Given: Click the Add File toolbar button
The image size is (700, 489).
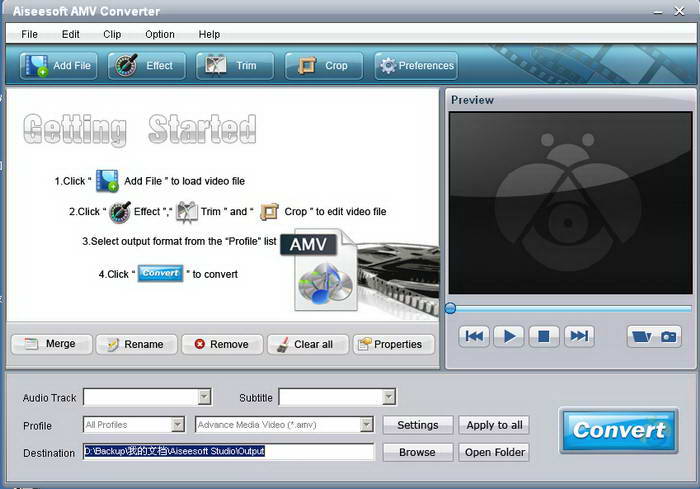Looking at the screenshot, I should (x=58, y=66).
